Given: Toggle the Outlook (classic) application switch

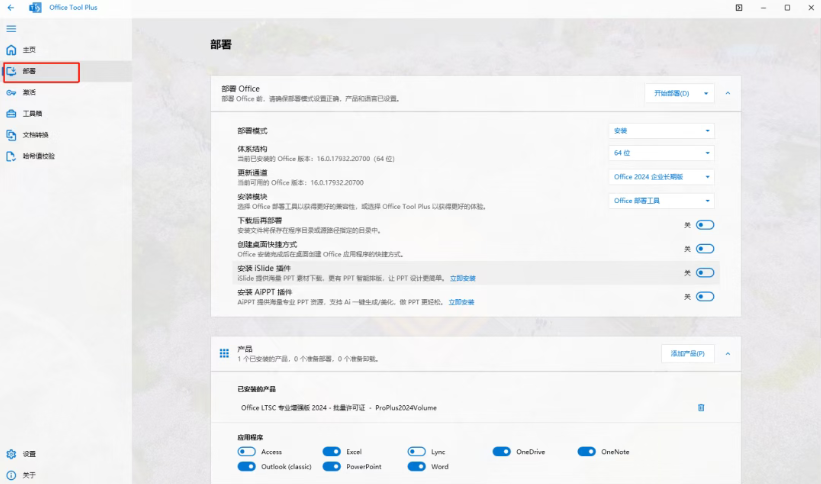Looking at the screenshot, I should click(247, 466).
